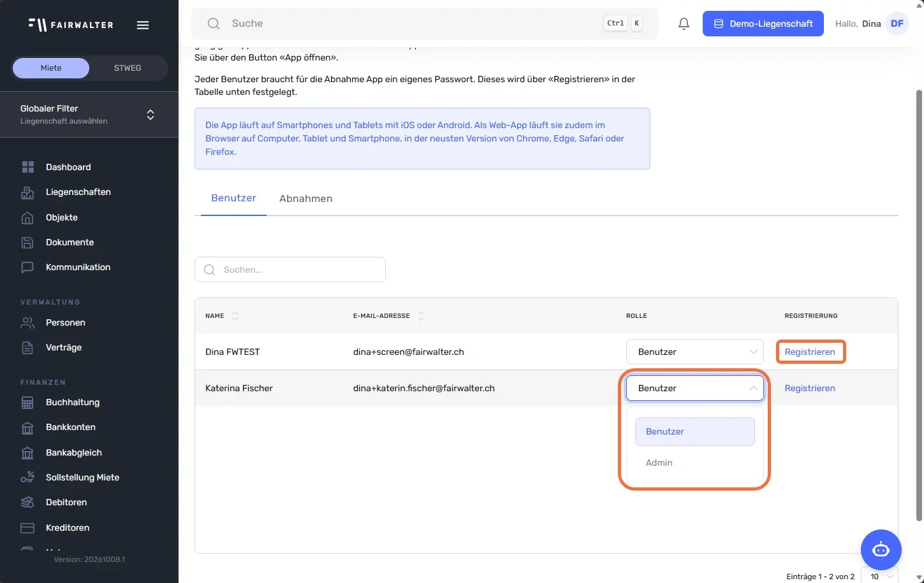The height and width of the screenshot is (583, 924).
Task: Click Registrieren for Katerina Fischer
Action: pyautogui.click(x=810, y=388)
